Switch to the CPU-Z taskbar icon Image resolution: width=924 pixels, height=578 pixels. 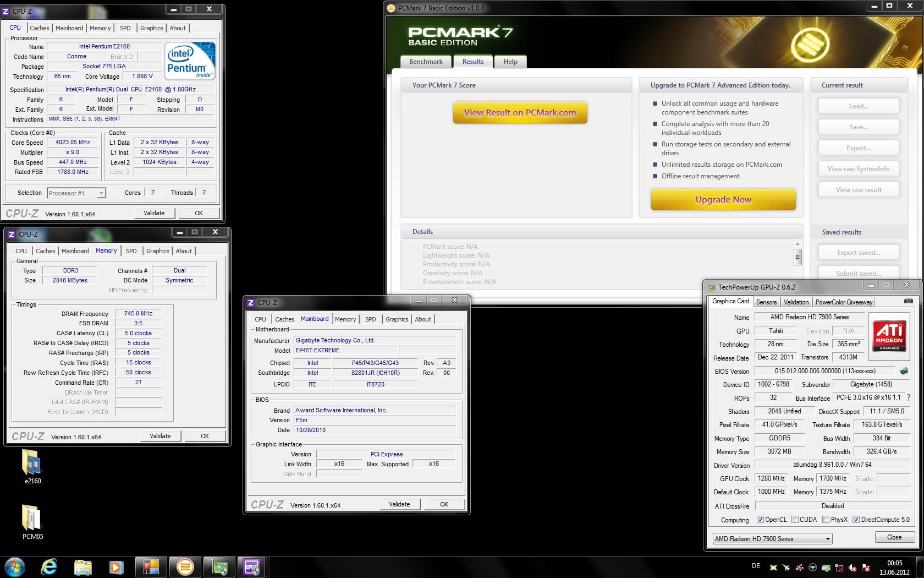click(x=252, y=566)
